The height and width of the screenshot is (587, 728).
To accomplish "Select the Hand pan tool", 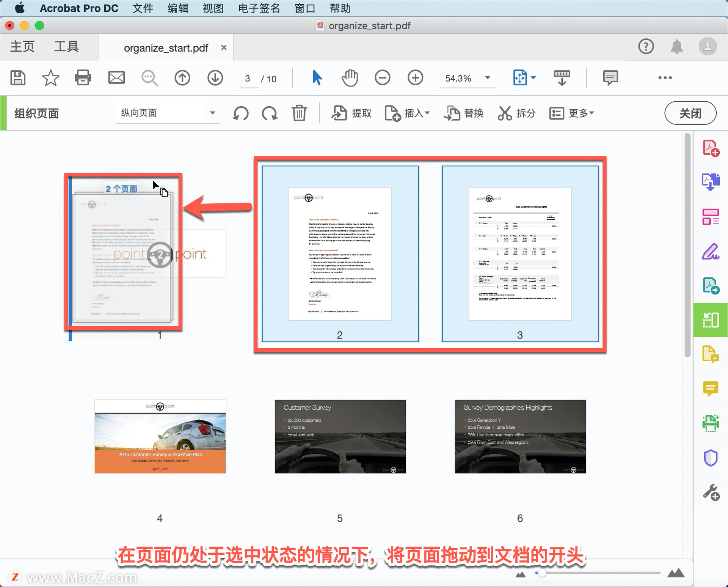I will 350,78.
